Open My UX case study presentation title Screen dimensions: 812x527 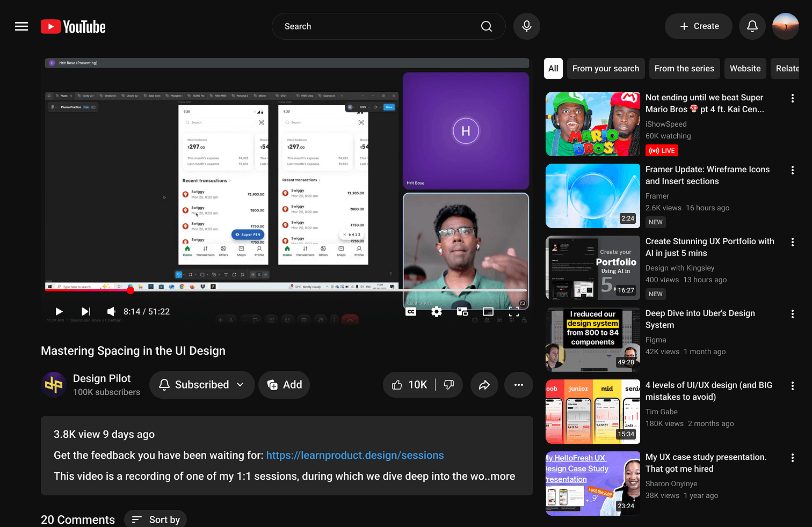706,463
